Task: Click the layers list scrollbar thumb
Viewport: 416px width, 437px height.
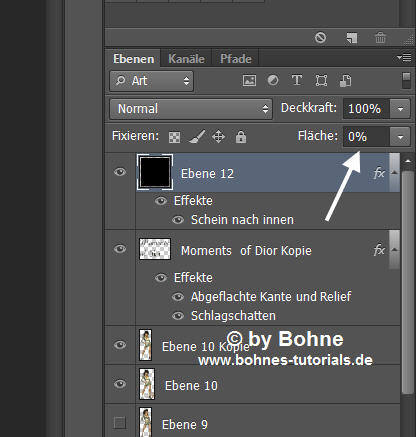Action: pos(407,283)
